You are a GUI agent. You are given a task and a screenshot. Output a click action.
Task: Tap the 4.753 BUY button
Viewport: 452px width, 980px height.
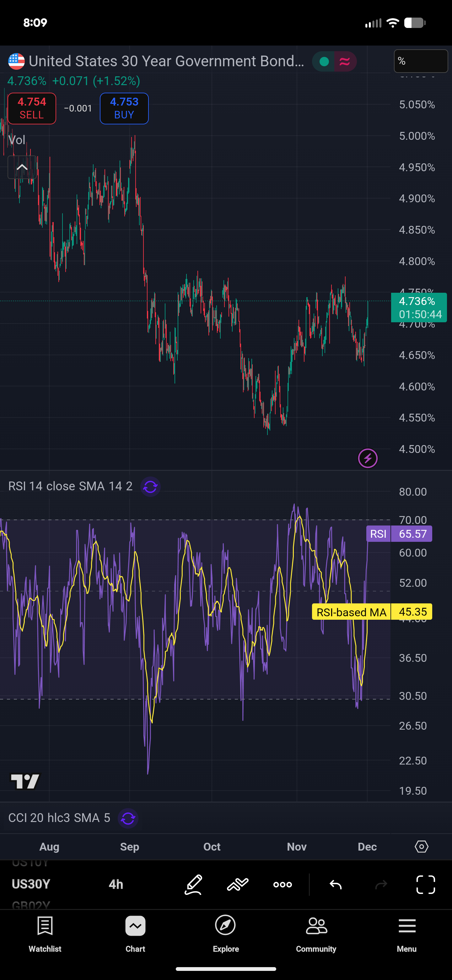[x=124, y=108]
